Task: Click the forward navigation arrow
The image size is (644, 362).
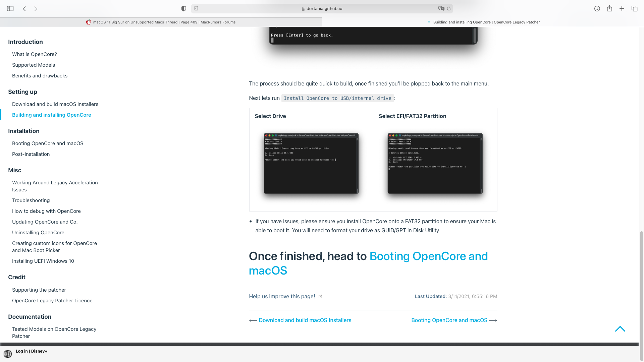Action: tap(36, 9)
